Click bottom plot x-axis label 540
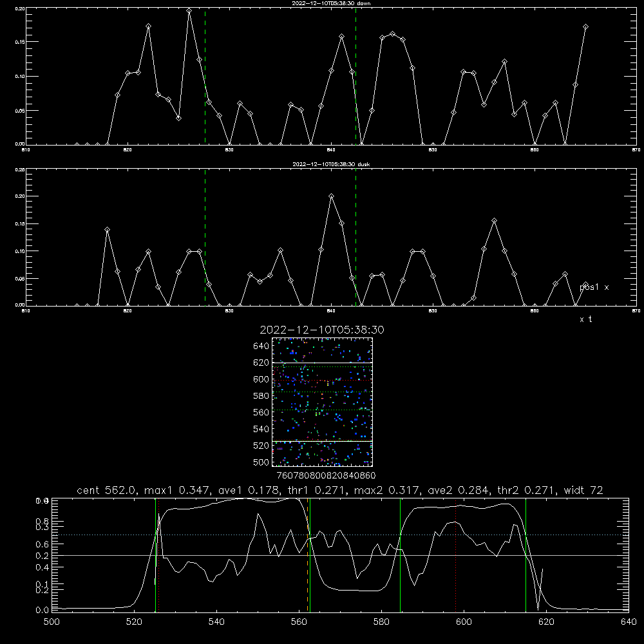The width and height of the screenshot is (644, 644). coord(216,622)
